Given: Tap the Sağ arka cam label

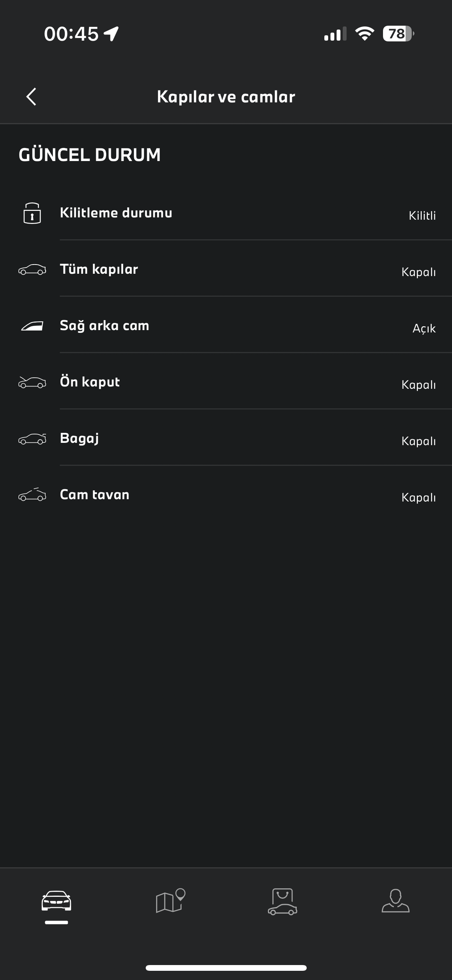Looking at the screenshot, I should (x=104, y=326).
